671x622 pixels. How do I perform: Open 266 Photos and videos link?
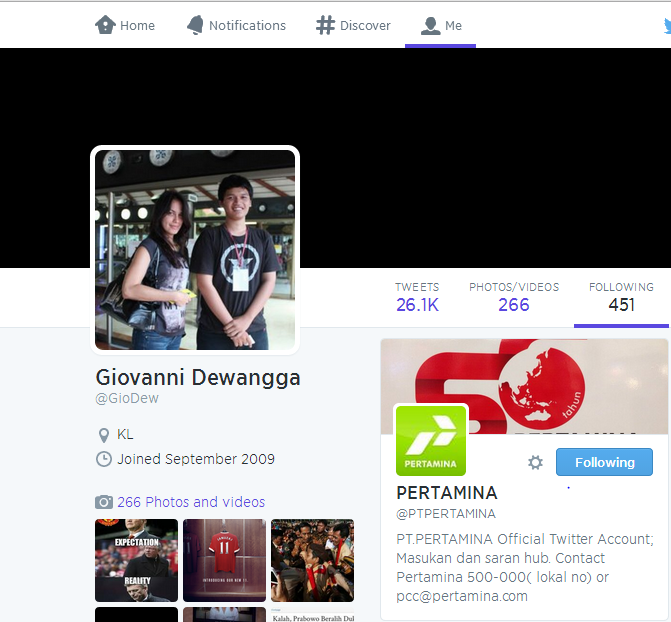click(x=191, y=502)
